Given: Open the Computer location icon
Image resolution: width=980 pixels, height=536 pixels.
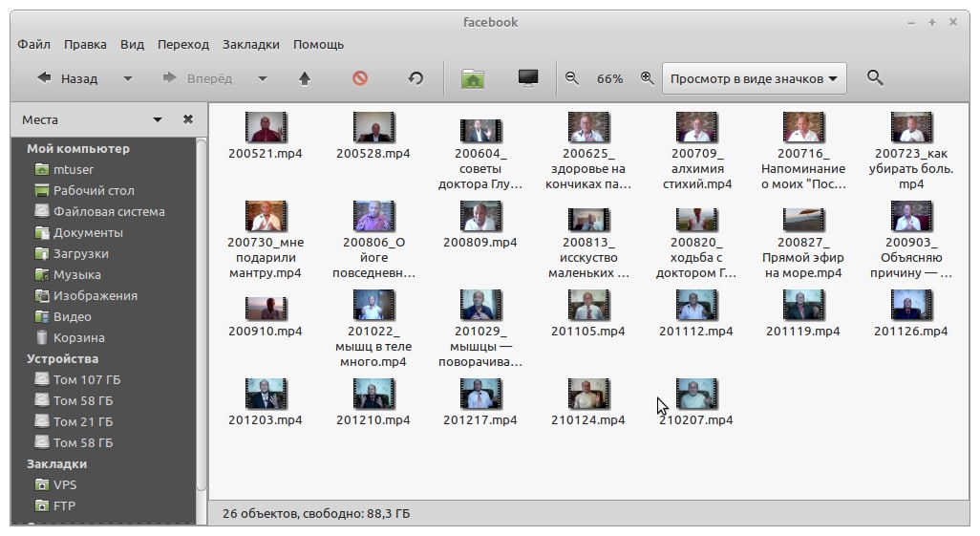Looking at the screenshot, I should (x=528, y=78).
